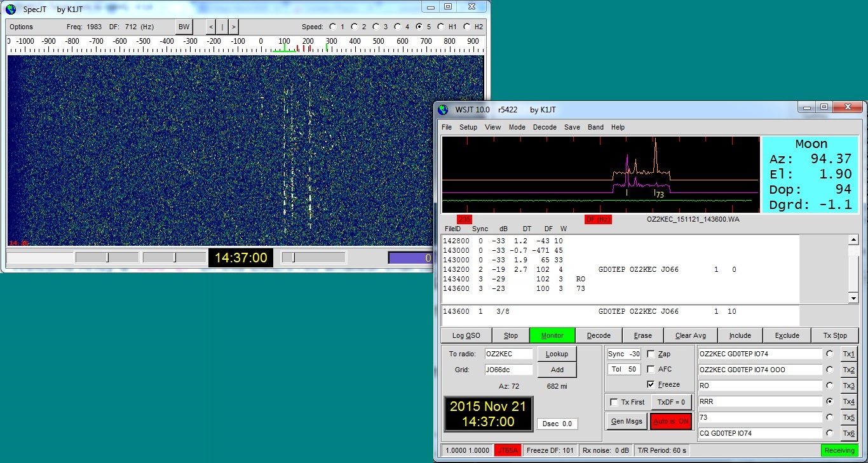Click the 'To radio' callsign input field

509,354
